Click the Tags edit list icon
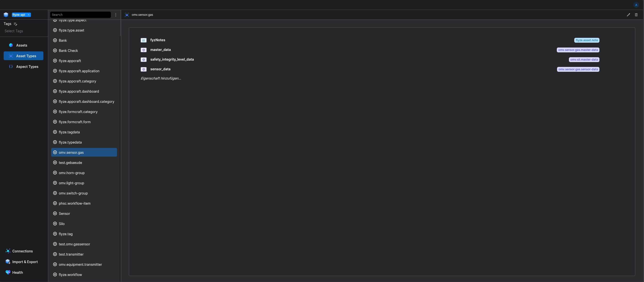 pos(16,24)
